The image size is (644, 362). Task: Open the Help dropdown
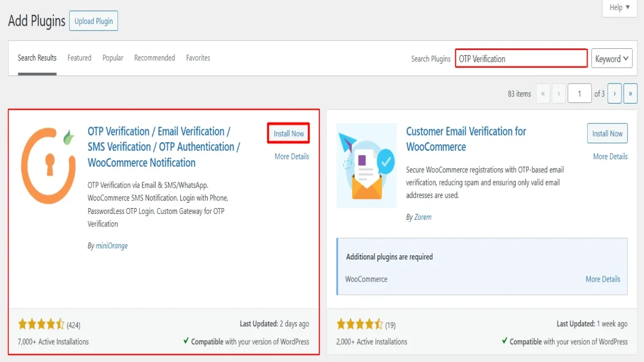coord(620,8)
